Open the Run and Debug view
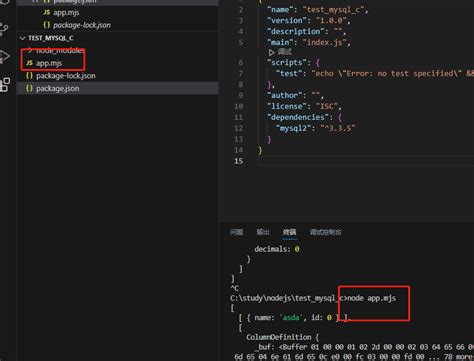This screenshot has height=361, width=474. [4, 56]
